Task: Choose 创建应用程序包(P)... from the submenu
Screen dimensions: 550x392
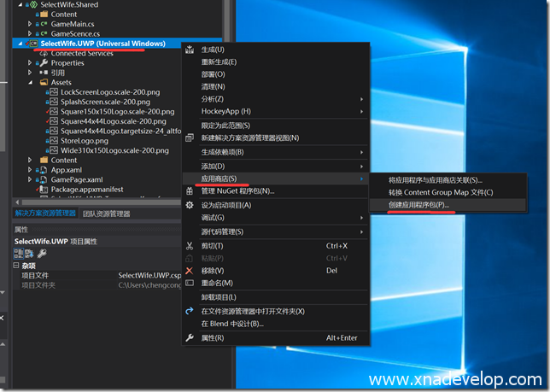Action: click(x=418, y=206)
